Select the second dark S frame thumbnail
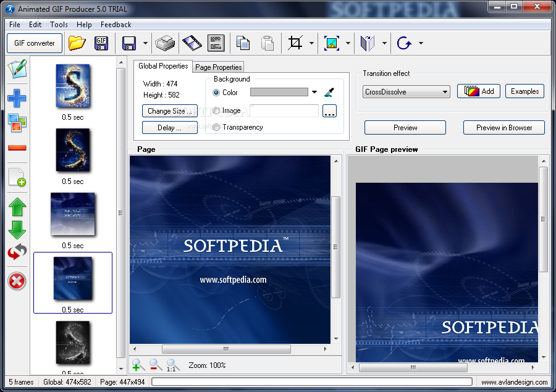556x392 pixels. [x=73, y=150]
